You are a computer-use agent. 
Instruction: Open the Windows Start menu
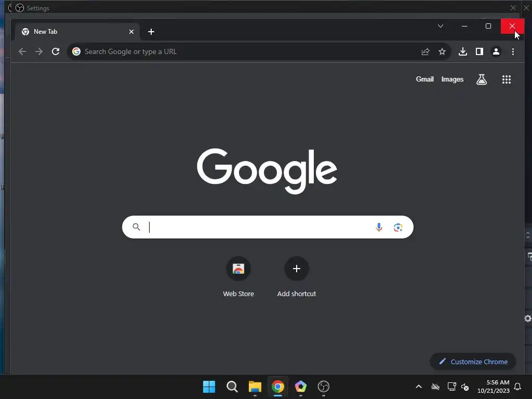[209, 387]
